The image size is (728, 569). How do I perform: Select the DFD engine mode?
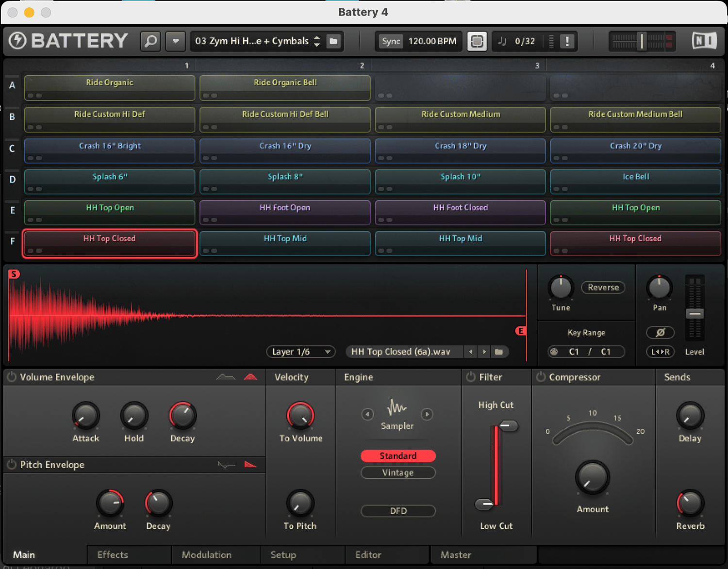398,511
